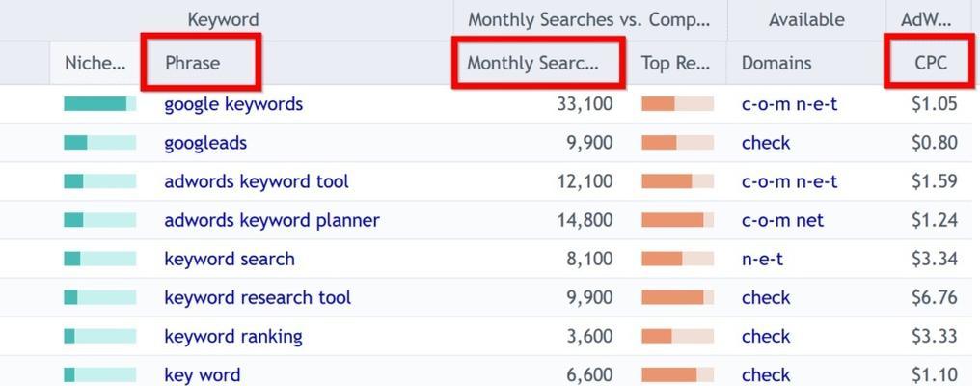Image resolution: width=980 pixels, height=386 pixels.
Task: Sort by Monthly Searches column header
Action: coord(533,63)
